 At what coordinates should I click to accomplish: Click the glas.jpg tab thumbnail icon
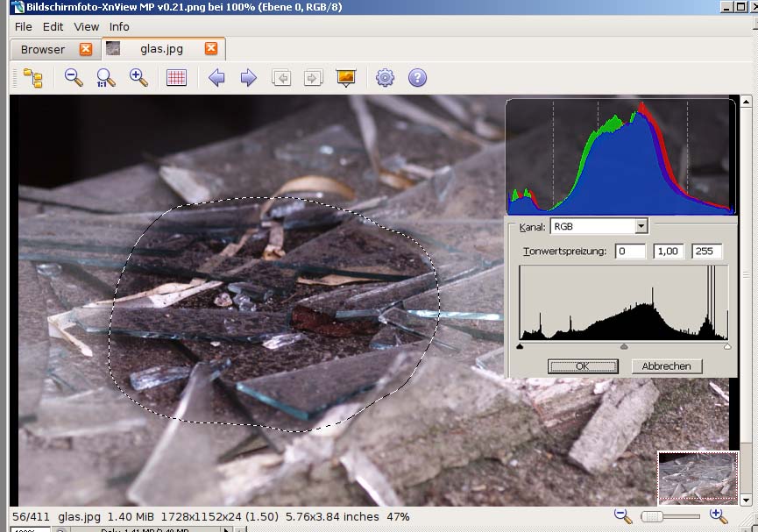113,48
